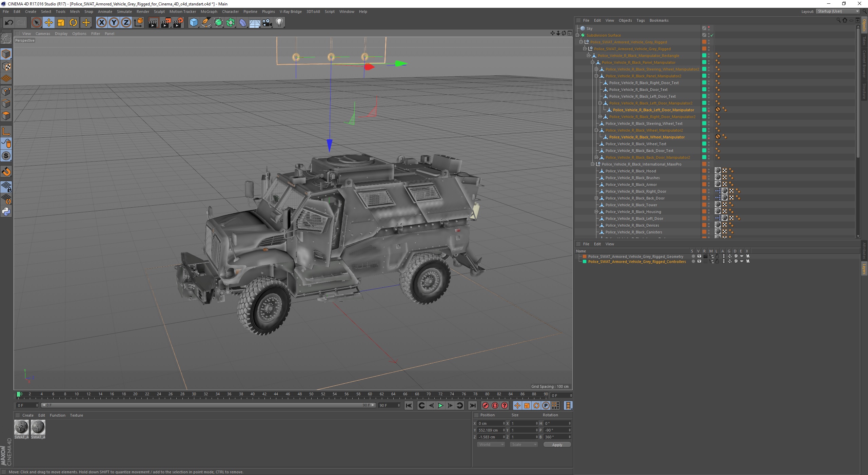Open the Character menu
This screenshot has height=475, width=868.
tap(230, 12)
